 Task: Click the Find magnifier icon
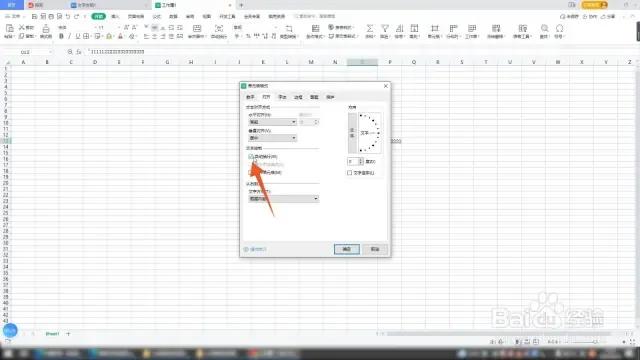[544, 28]
